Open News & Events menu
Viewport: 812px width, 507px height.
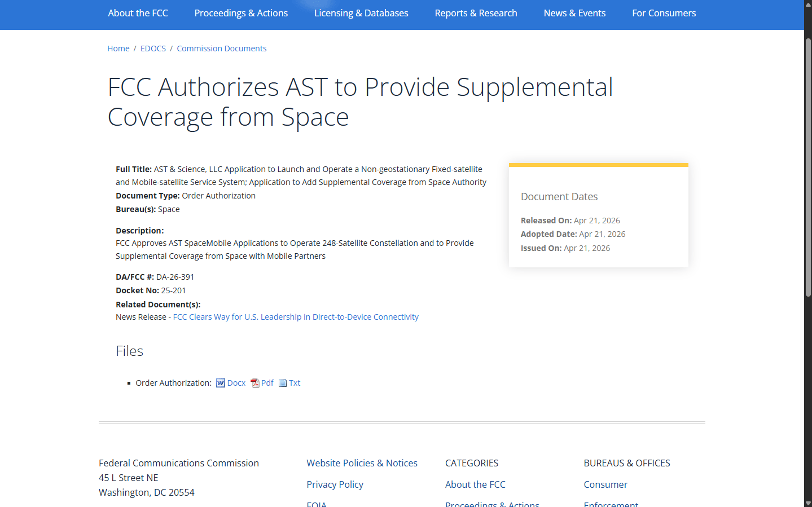coord(574,13)
